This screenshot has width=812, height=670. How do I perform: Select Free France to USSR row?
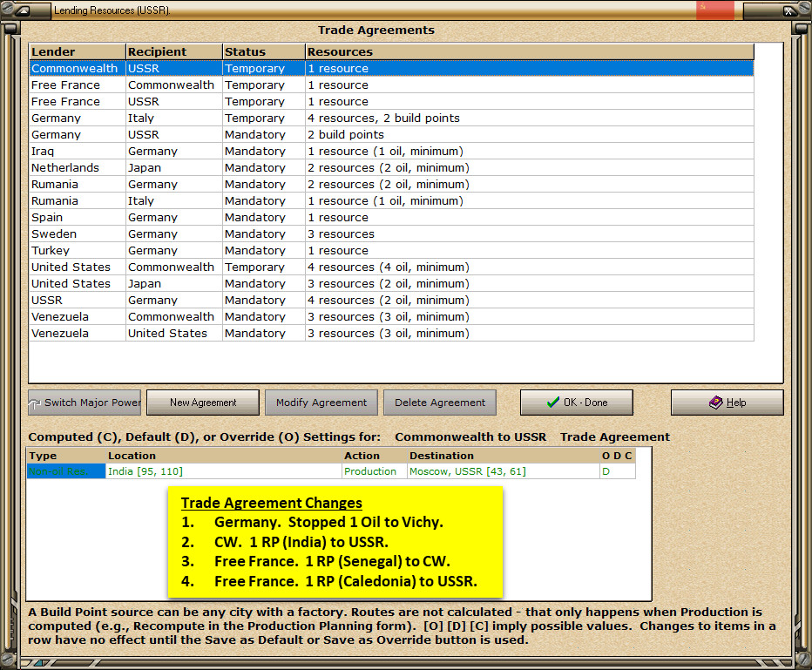coord(391,101)
